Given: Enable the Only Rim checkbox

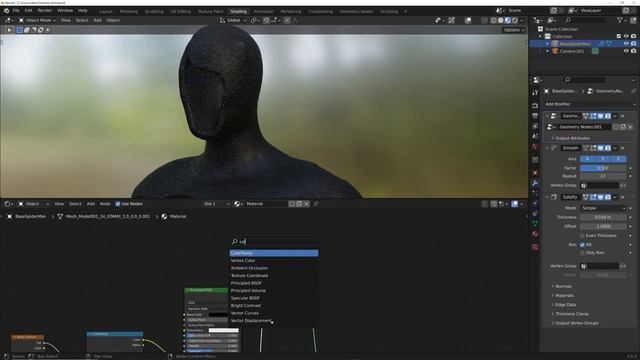Looking at the screenshot, I should coord(582,253).
